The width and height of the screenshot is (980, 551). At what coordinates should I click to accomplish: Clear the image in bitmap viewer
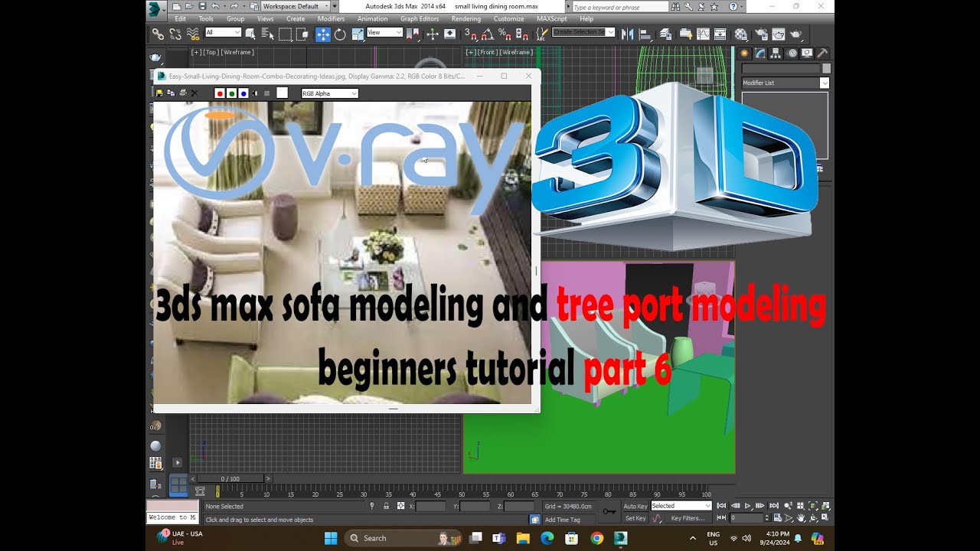coord(194,93)
